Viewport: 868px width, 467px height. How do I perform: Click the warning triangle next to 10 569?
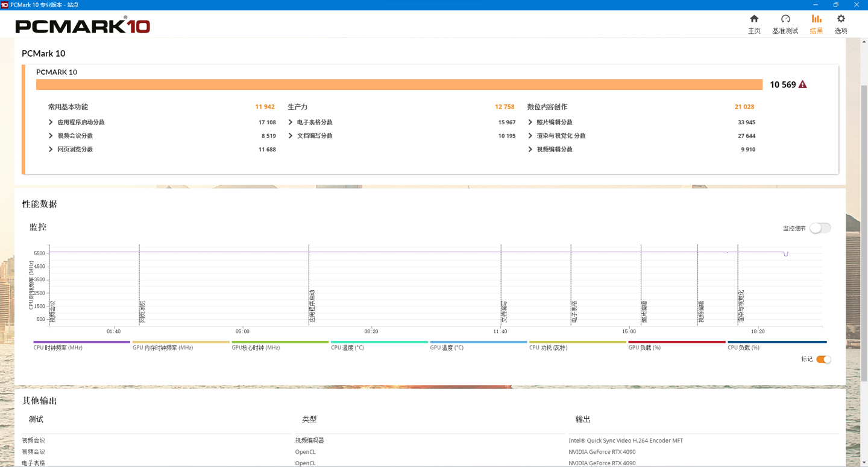[802, 85]
